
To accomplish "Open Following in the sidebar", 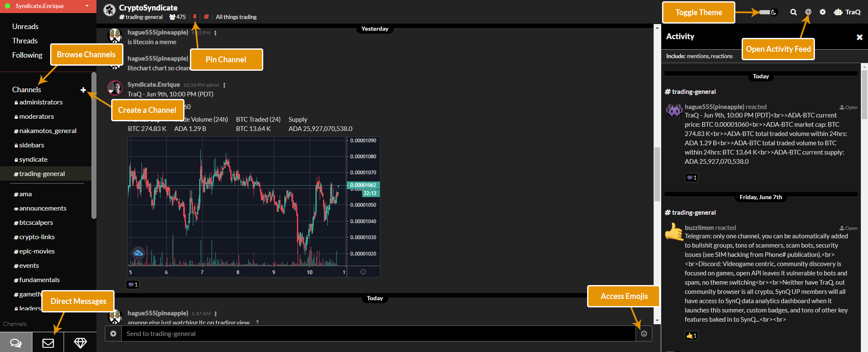I will coord(27,55).
